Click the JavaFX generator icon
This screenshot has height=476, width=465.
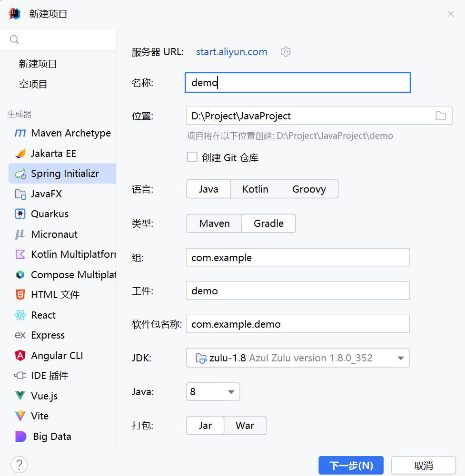click(x=20, y=194)
